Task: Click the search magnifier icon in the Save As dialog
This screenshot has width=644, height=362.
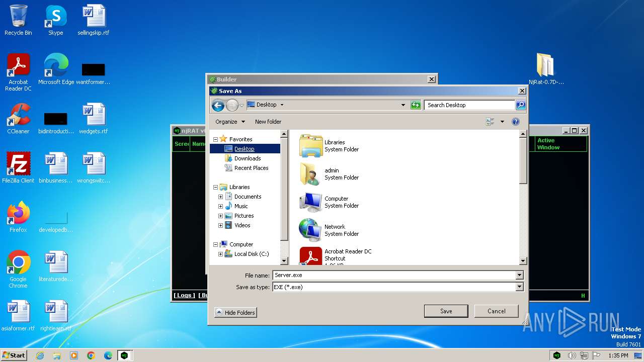Action: pos(521,105)
